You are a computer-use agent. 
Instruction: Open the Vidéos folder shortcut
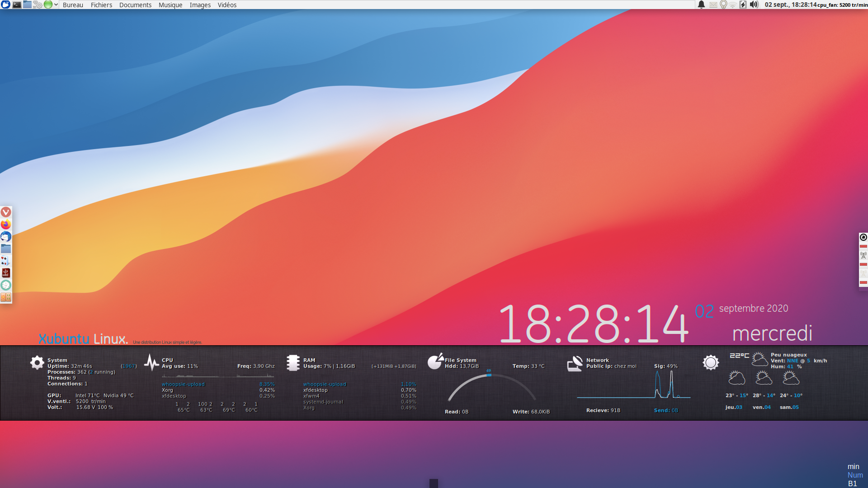[x=227, y=5]
